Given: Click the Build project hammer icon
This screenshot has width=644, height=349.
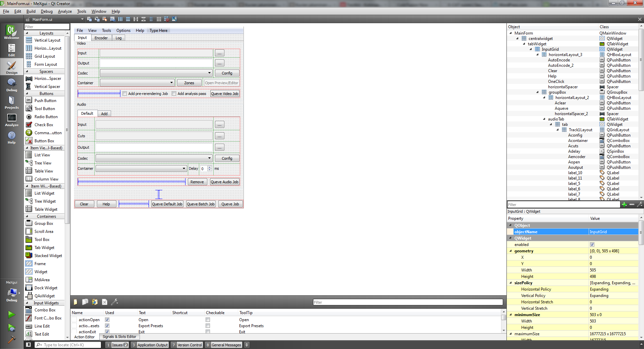Looking at the screenshot, I should (11, 339).
